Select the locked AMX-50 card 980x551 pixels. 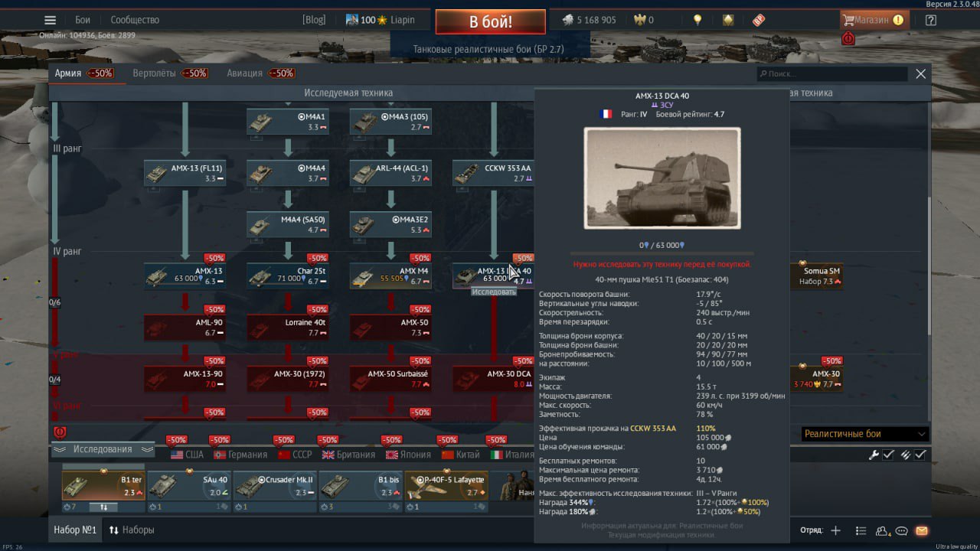tap(390, 328)
